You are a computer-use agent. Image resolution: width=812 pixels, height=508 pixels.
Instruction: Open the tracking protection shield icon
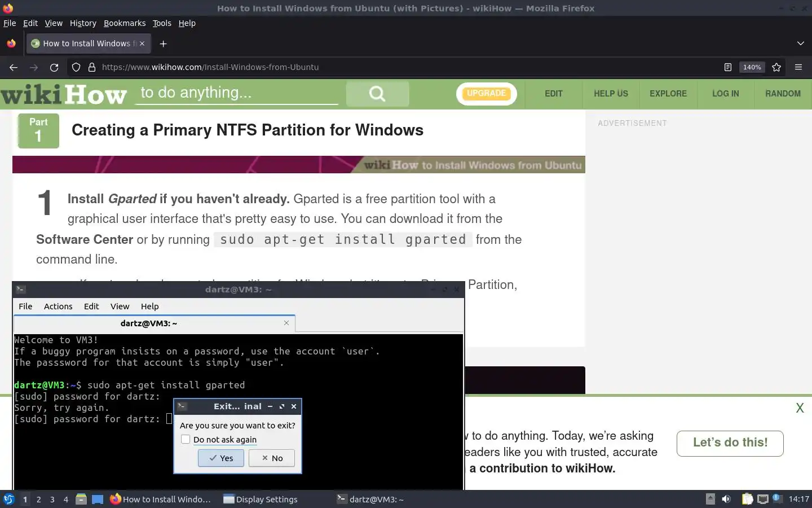[x=76, y=67]
